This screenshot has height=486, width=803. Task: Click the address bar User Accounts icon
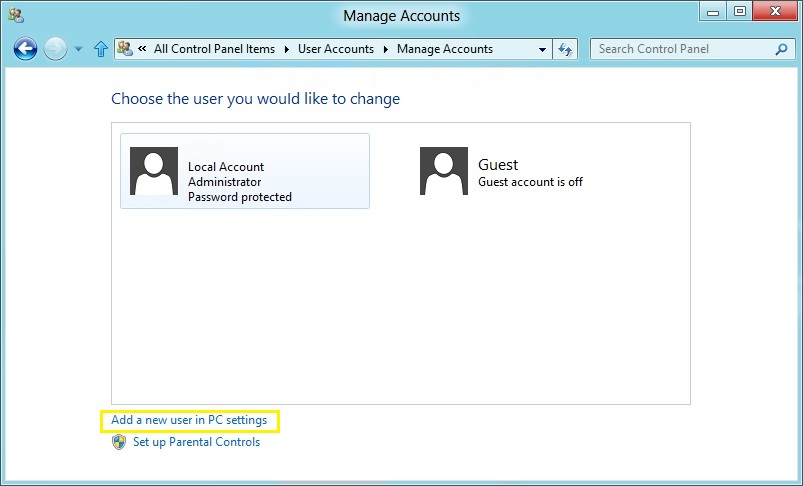pyautogui.click(x=126, y=48)
